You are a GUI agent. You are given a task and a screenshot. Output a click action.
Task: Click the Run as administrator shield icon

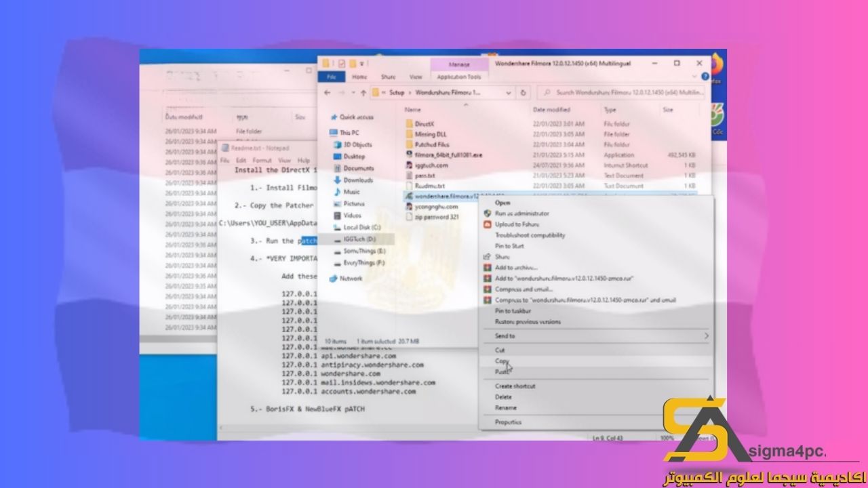(486, 213)
